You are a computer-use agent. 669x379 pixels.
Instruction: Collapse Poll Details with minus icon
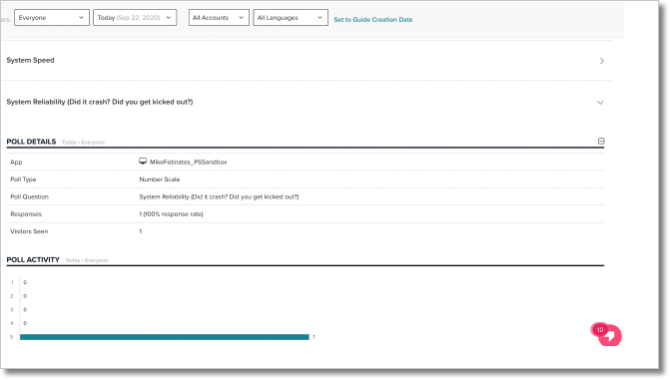tap(601, 141)
